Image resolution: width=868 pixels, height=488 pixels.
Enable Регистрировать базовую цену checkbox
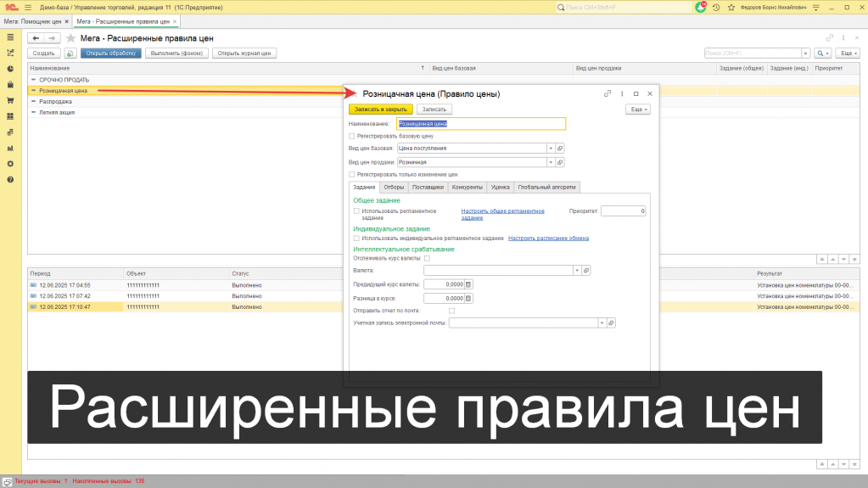pos(351,137)
